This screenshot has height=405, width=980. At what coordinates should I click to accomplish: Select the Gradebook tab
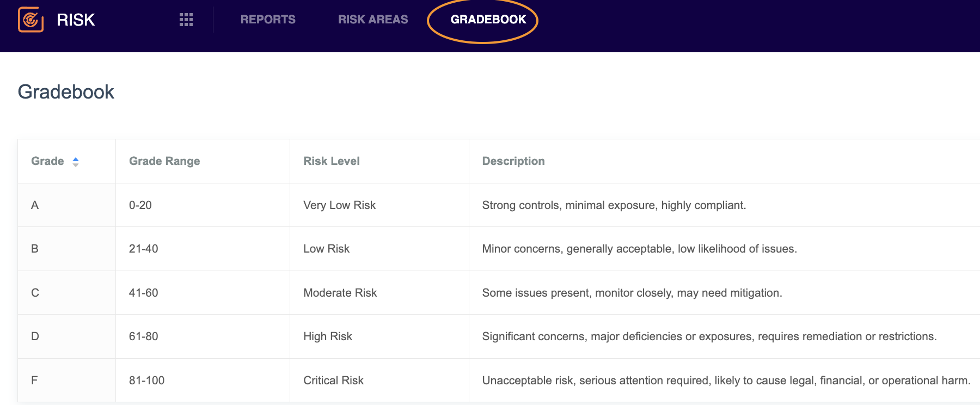[x=488, y=20]
